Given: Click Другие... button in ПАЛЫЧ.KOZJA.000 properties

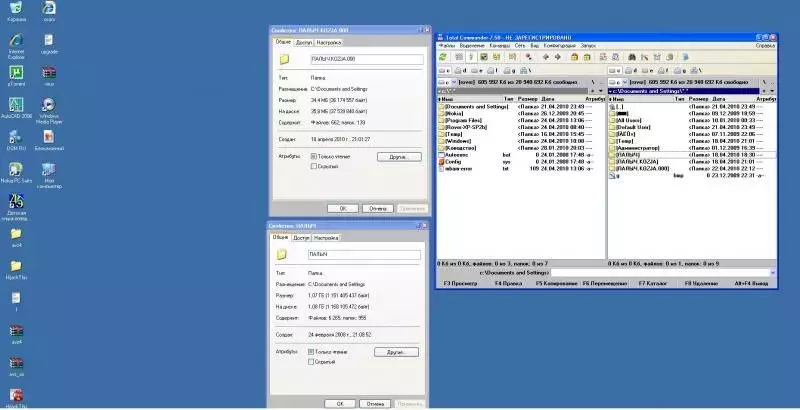Looking at the screenshot, I should [399, 157].
